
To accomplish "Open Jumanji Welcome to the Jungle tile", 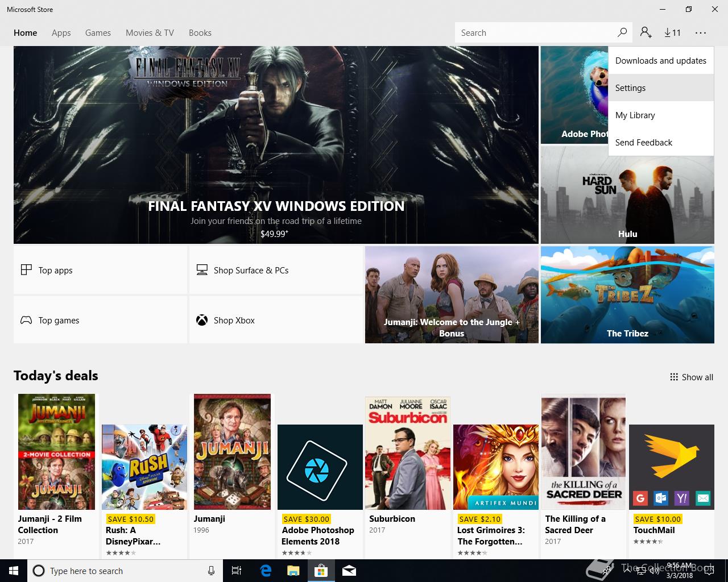I will coord(452,294).
